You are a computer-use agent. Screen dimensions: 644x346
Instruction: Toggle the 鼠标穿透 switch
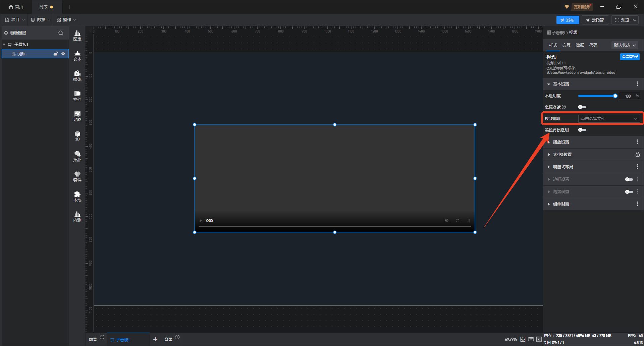pyautogui.click(x=582, y=107)
